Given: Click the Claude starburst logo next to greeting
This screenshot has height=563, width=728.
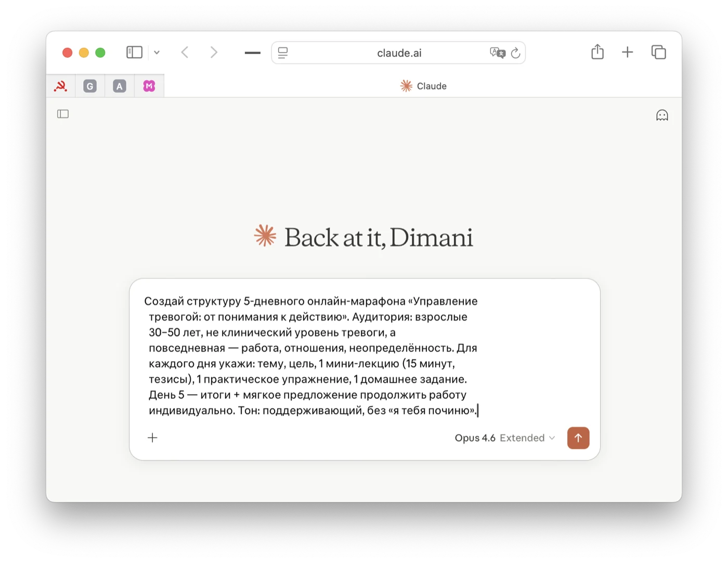Looking at the screenshot, I should coord(265,236).
